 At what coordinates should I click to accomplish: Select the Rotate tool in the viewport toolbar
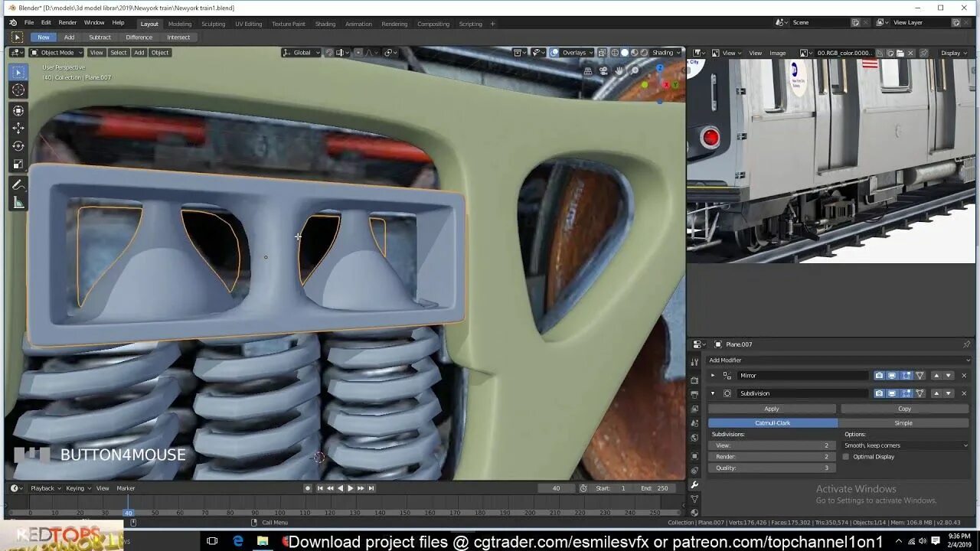[x=18, y=145]
